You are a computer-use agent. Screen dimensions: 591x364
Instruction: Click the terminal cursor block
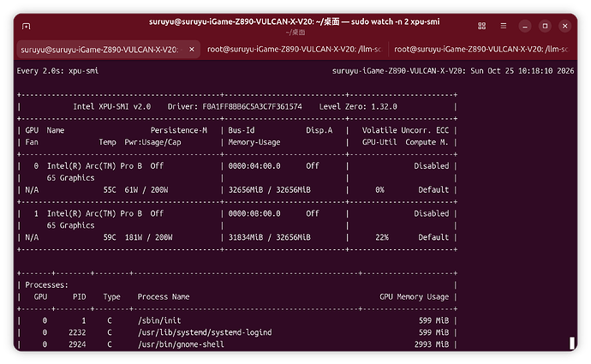pos(572,343)
